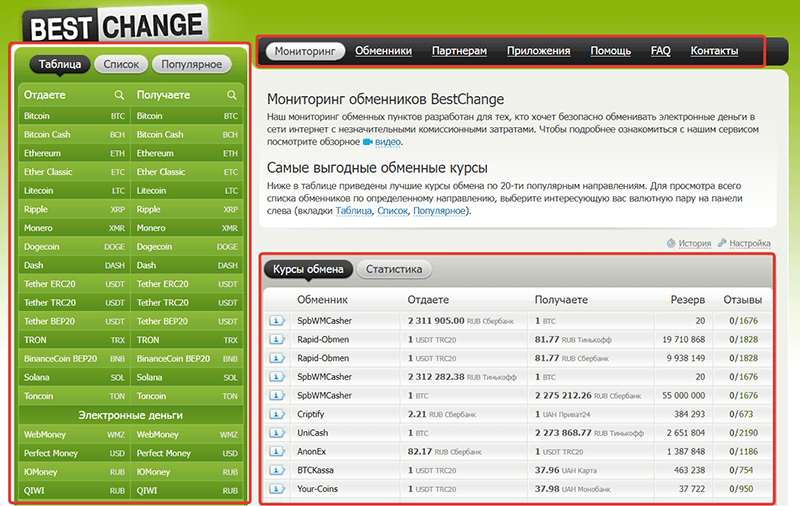The image size is (800, 506).
Task: Open Помощь in the top menu
Action: coord(611,51)
